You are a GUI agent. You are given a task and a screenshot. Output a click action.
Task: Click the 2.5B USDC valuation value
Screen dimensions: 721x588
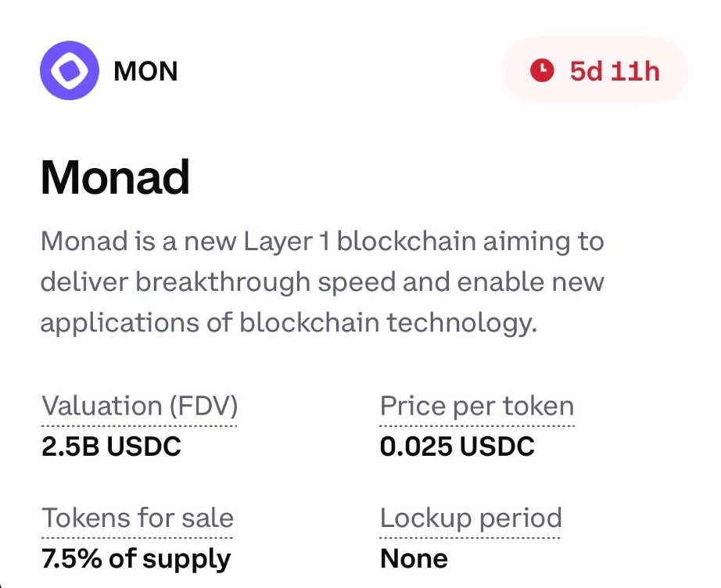(x=111, y=446)
